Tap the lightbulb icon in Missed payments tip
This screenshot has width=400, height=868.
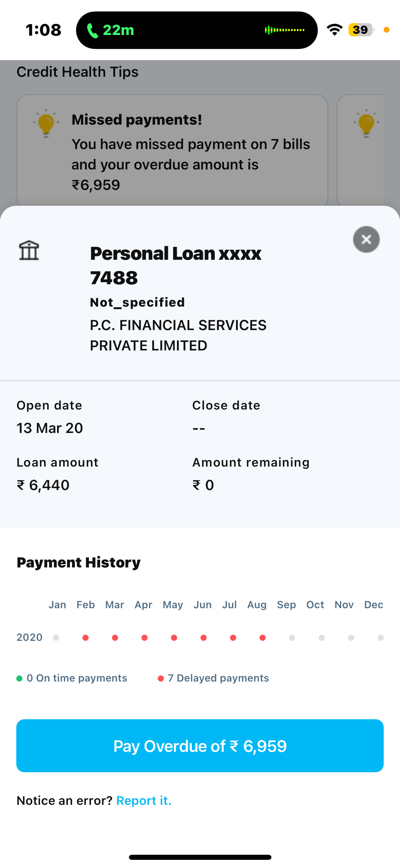click(46, 123)
